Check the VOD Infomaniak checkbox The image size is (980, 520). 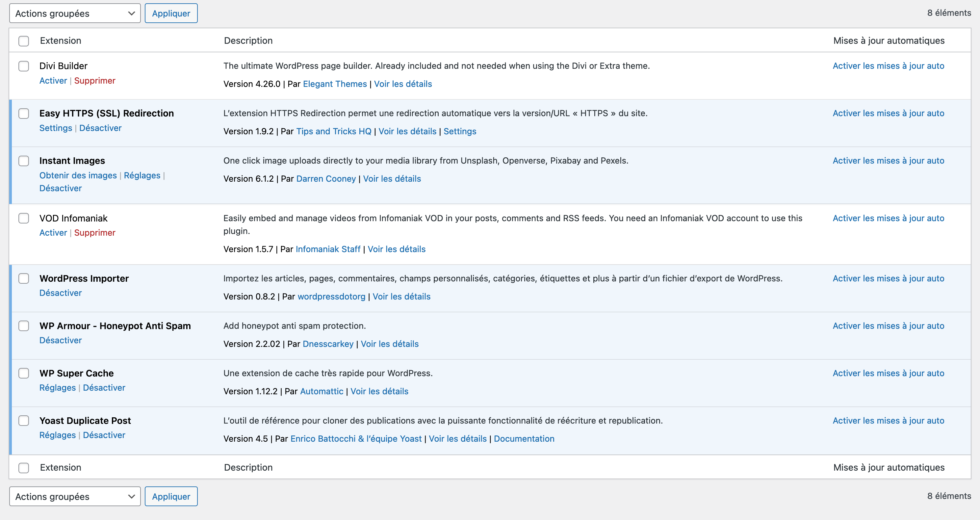point(24,218)
